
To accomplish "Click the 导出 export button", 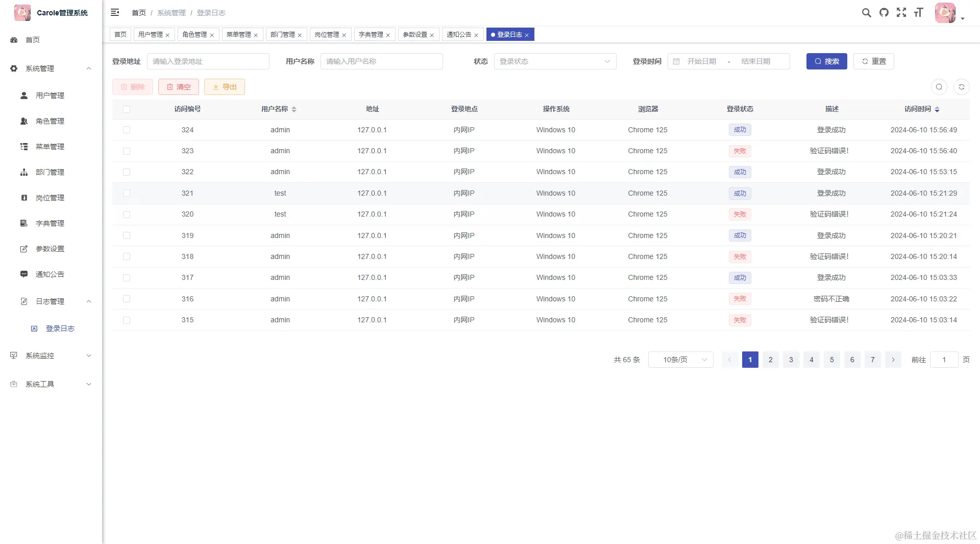I will pyautogui.click(x=224, y=87).
